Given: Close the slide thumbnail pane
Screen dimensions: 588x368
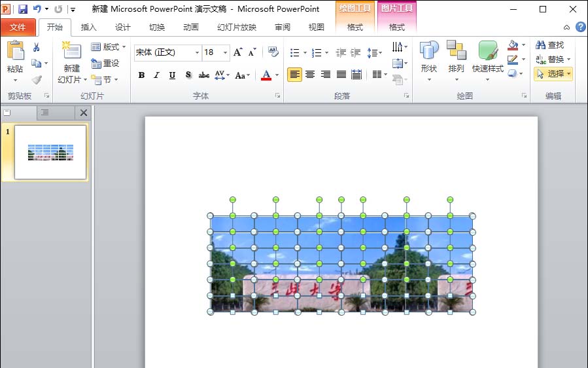Looking at the screenshot, I should [x=84, y=113].
